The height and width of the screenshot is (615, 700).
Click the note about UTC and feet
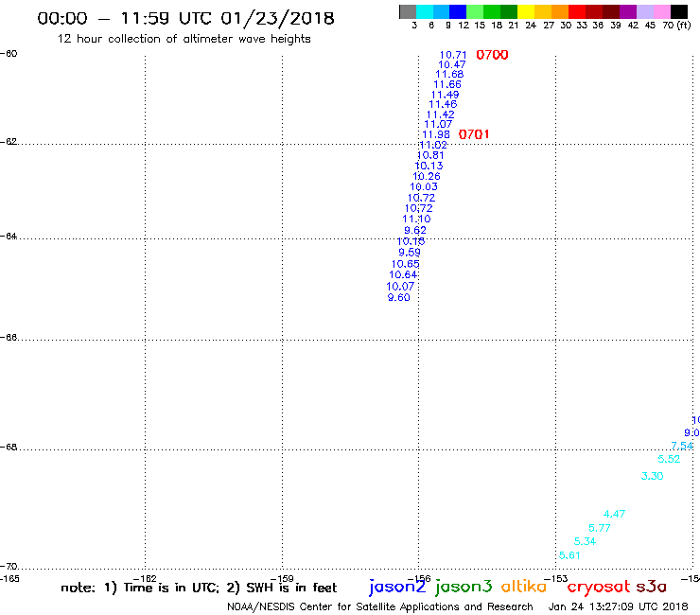coord(199,588)
